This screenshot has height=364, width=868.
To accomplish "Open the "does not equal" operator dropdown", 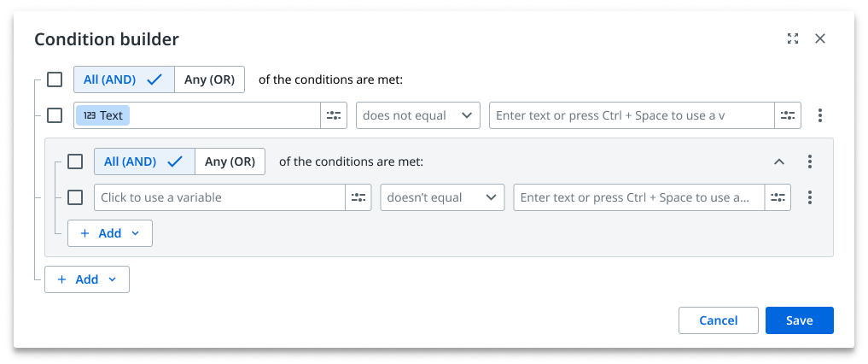I will [x=418, y=115].
